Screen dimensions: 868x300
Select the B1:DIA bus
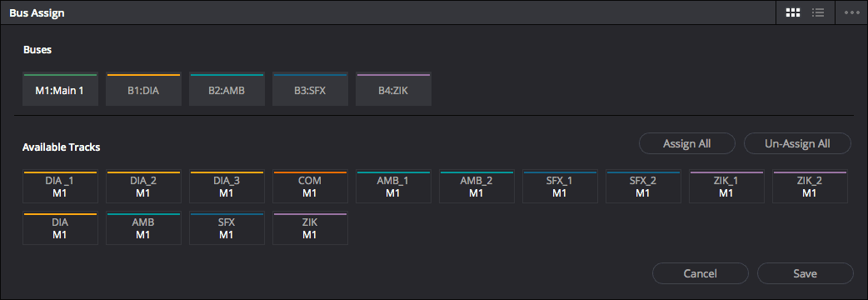(x=143, y=89)
